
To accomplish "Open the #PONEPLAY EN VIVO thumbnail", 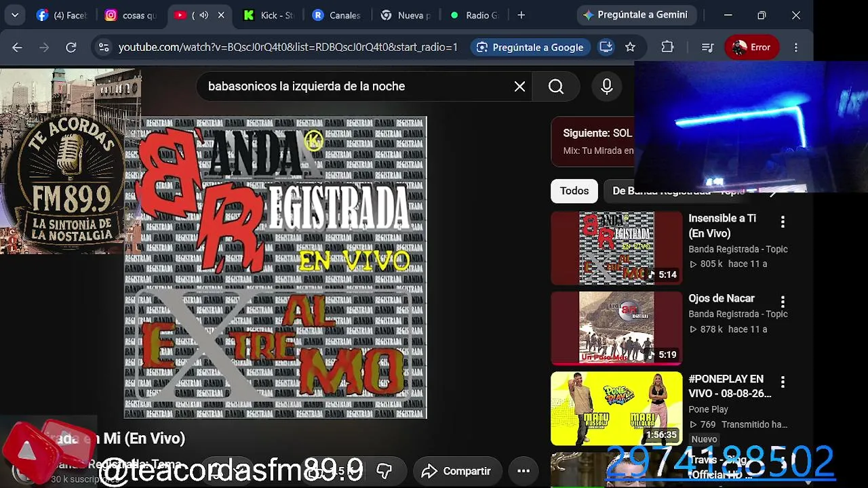I will pyautogui.click(x=616, y=409).
